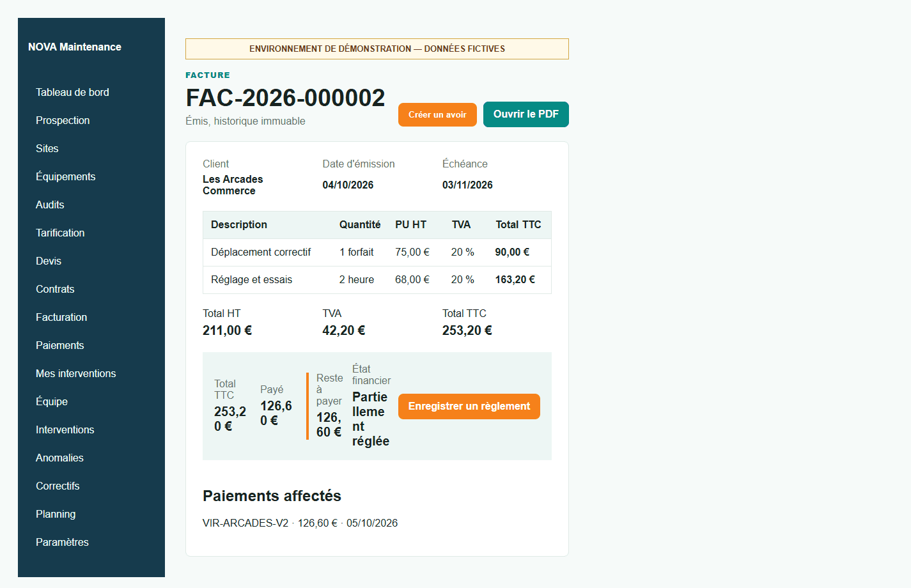The image size is (911, 588).
Task: Click the Déplacement correctif row description
Action: click(x=261, y=252)
